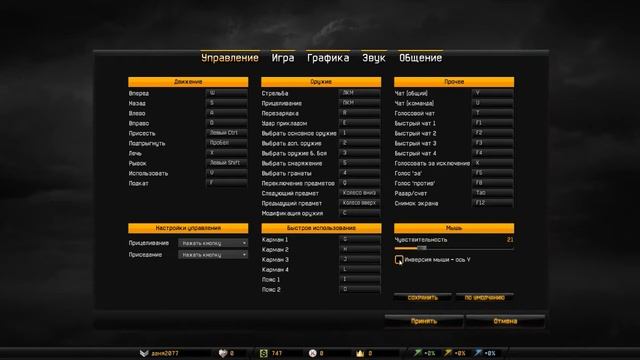Edit the Присесть binding field
The width and height of the screenshot is (640, 360).
227,133
